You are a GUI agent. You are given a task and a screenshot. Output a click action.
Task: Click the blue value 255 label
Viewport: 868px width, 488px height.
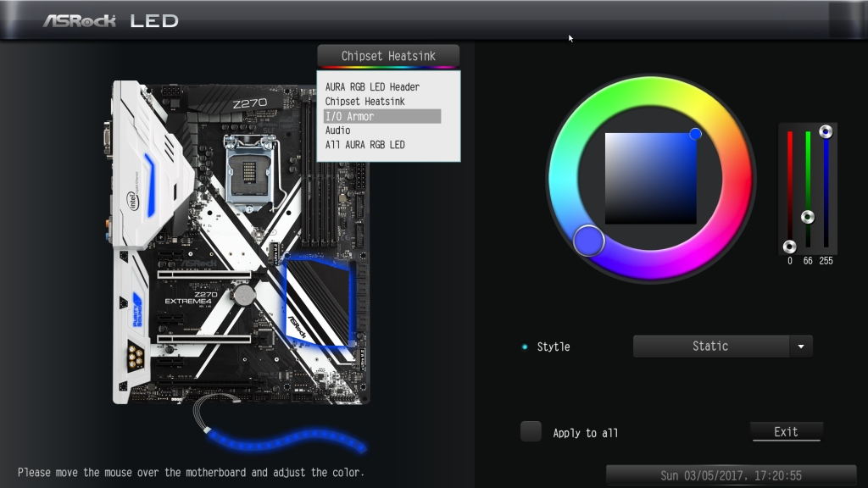pos(826,261)
